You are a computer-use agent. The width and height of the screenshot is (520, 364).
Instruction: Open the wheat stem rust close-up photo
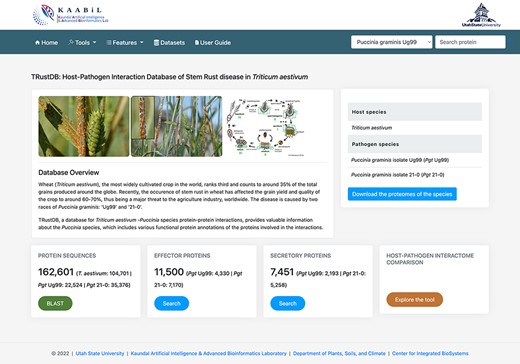pos(84,126)
